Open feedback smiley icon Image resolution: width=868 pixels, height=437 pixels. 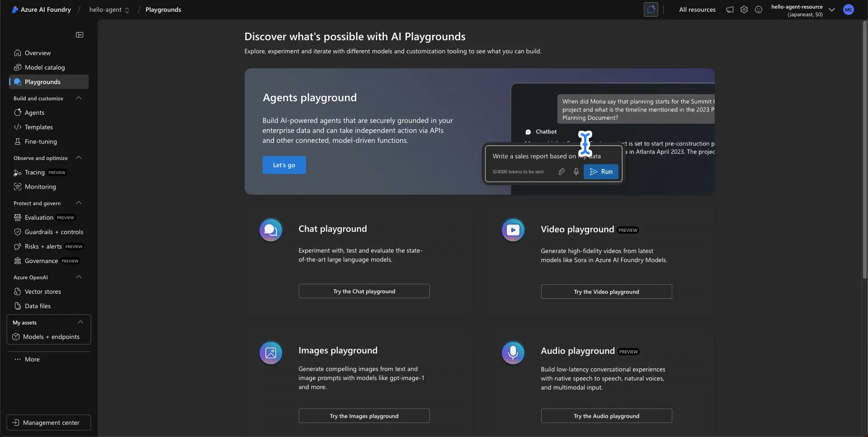[759, 9]
